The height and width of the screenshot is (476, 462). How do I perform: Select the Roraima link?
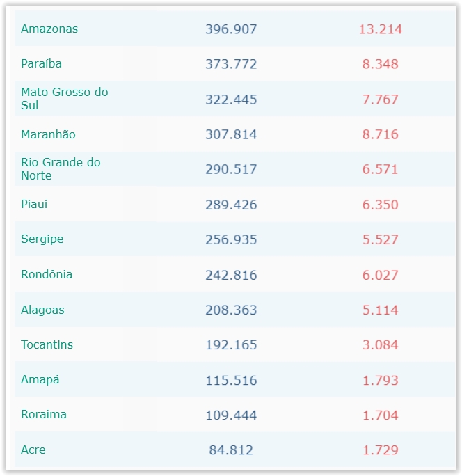(x=44, y=414)
